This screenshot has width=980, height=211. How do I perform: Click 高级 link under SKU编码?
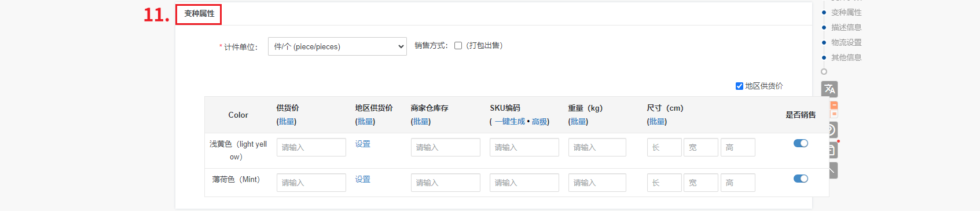coord(539,121)
